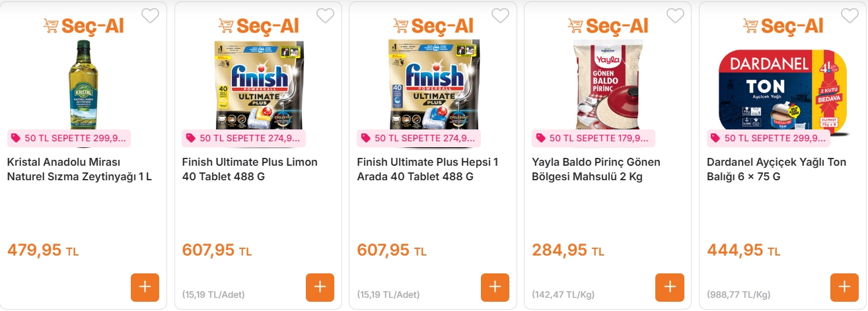
Task: Open Kristal olive oil bottle image
Action: [x=83, y=83]
